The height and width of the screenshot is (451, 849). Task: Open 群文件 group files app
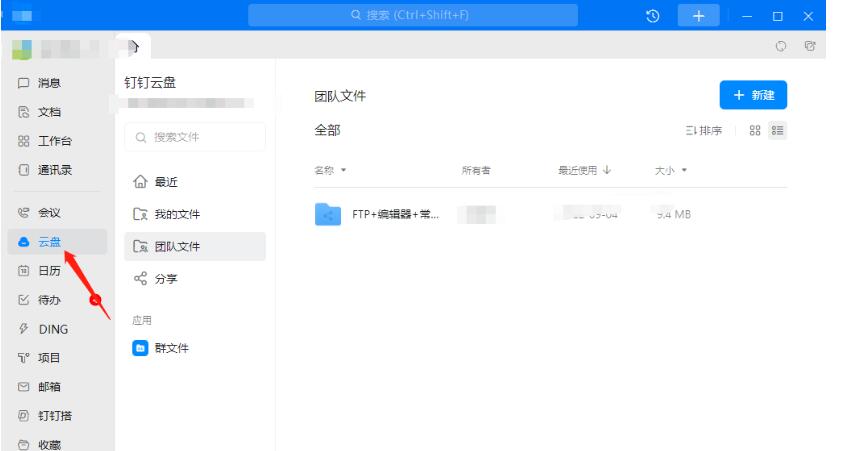click(170, 348)
